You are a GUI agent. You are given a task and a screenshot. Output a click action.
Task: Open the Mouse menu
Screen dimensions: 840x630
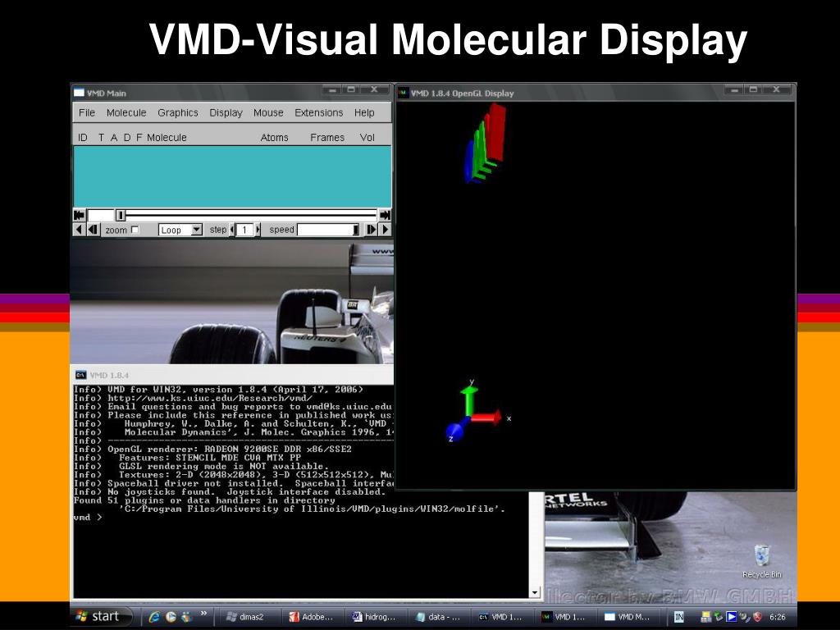click(268, 112)
